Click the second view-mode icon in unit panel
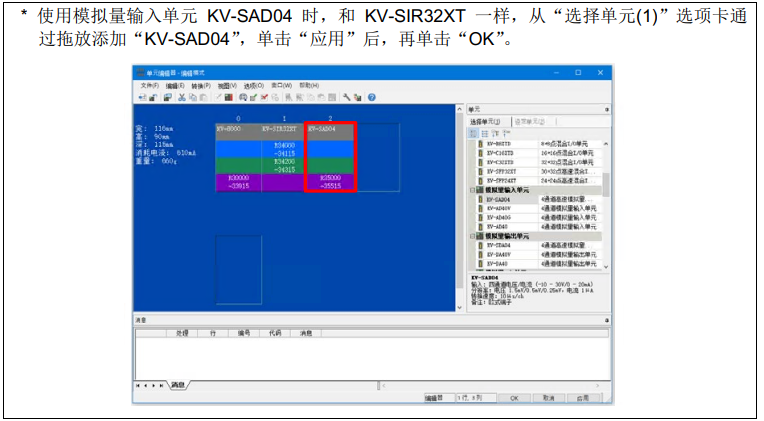This screenshot has height=421, width=764. pyautogui.click(x=485, y=134)
